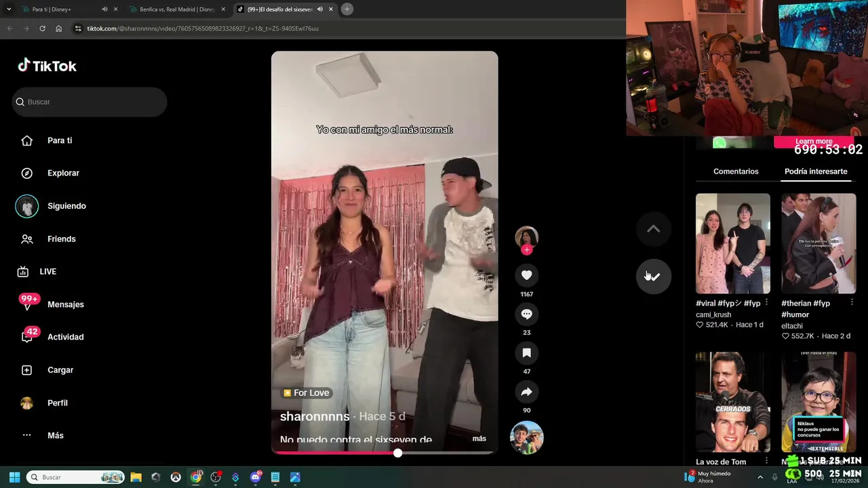Open Perfil page
The image size is (868, 488).
(x=57, y=403)
